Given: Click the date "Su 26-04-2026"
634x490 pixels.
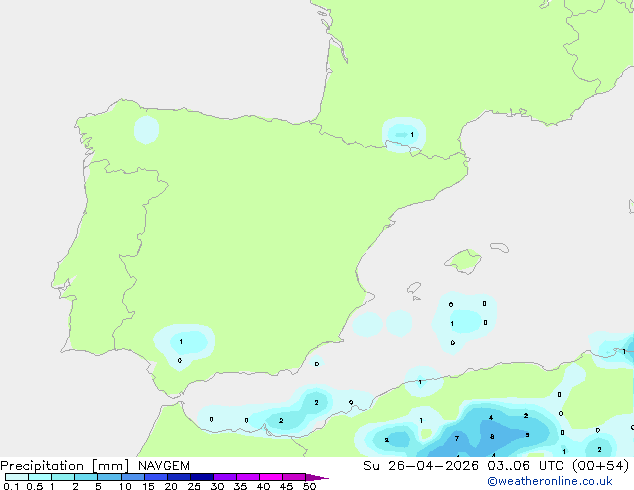Looking at the screenshot, I should coord(421,466).
